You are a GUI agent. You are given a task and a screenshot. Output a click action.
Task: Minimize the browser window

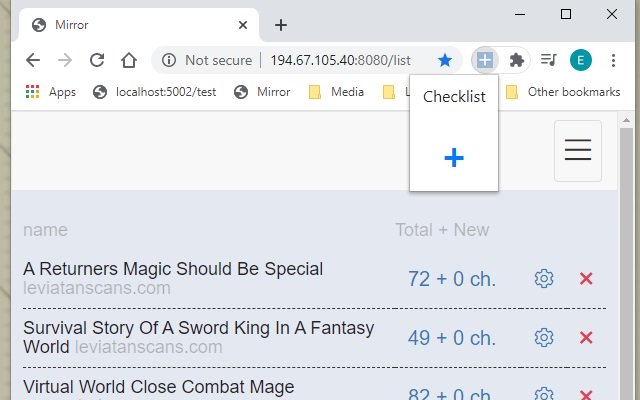(x=520, y=14)
